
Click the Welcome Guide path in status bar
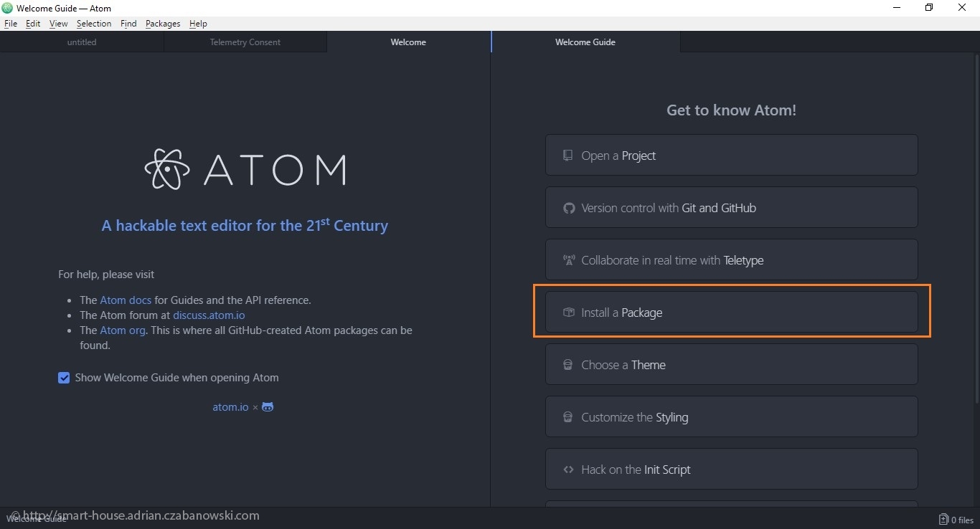(x=37, y=519)
